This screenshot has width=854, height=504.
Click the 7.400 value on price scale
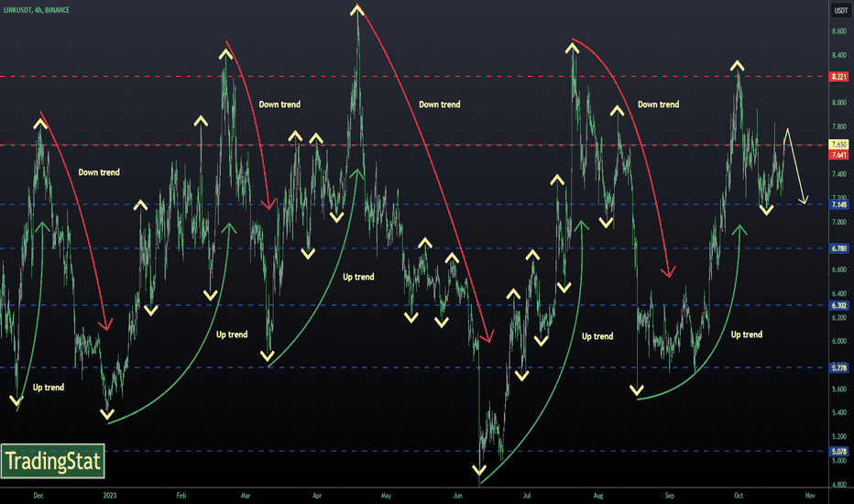839,174
